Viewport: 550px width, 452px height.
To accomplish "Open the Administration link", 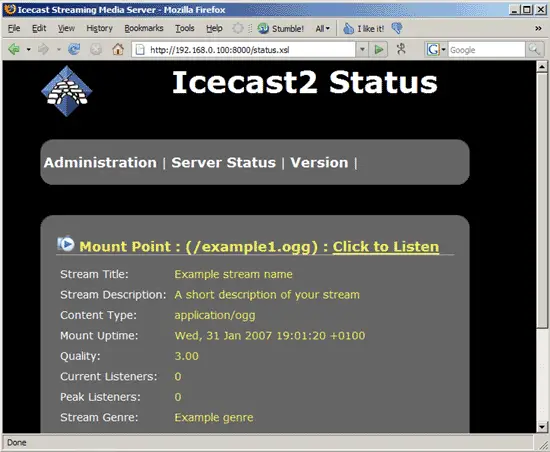I will [x=100, y=163].
